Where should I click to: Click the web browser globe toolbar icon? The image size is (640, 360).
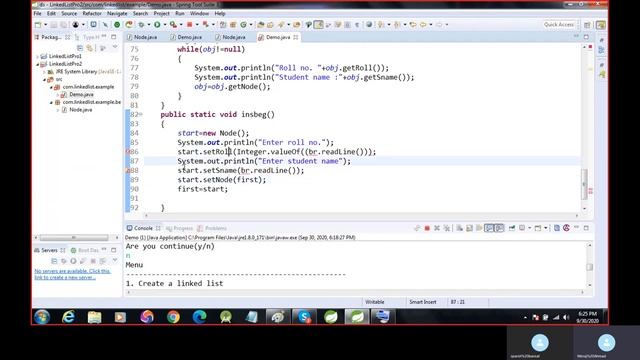tap(369, 24)
